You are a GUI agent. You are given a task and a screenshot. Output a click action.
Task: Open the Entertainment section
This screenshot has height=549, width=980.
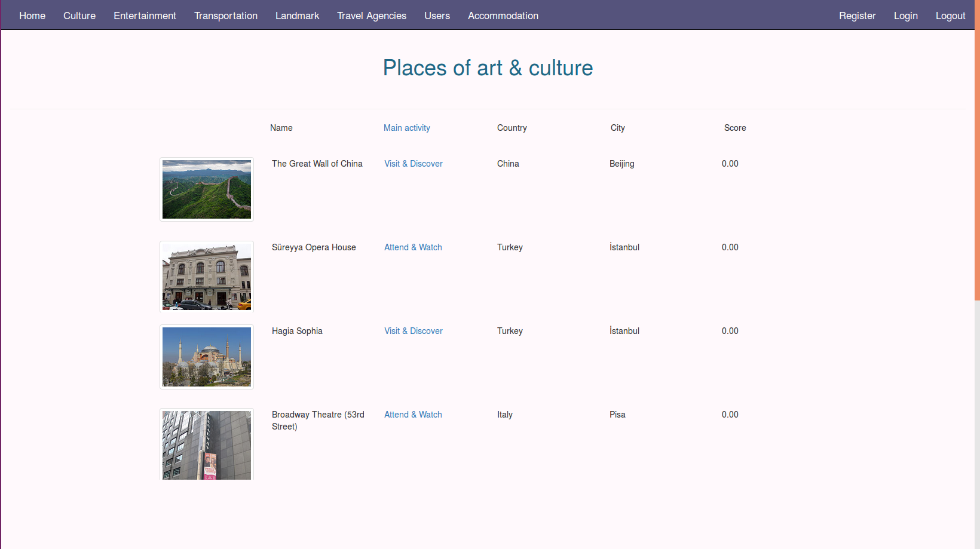[145, 16]
